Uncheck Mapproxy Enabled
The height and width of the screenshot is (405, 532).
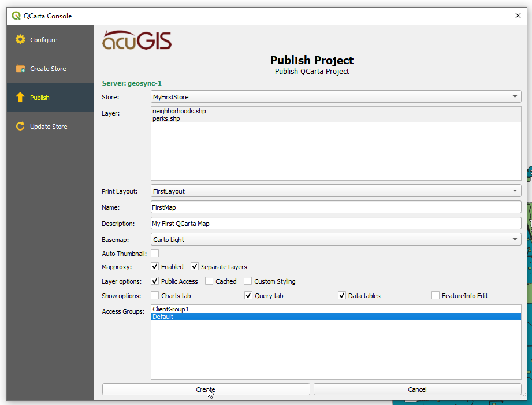[x=155, y=266]
